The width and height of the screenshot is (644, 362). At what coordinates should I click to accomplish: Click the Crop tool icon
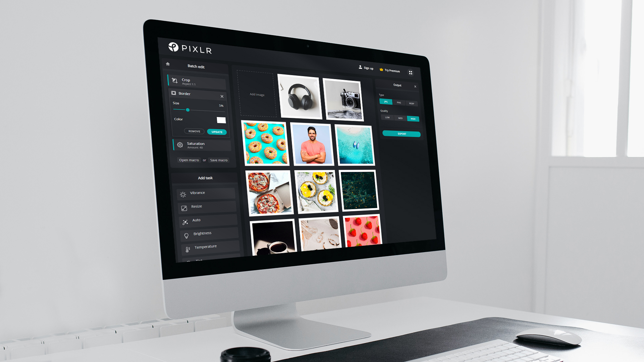[x=174, y=80]
